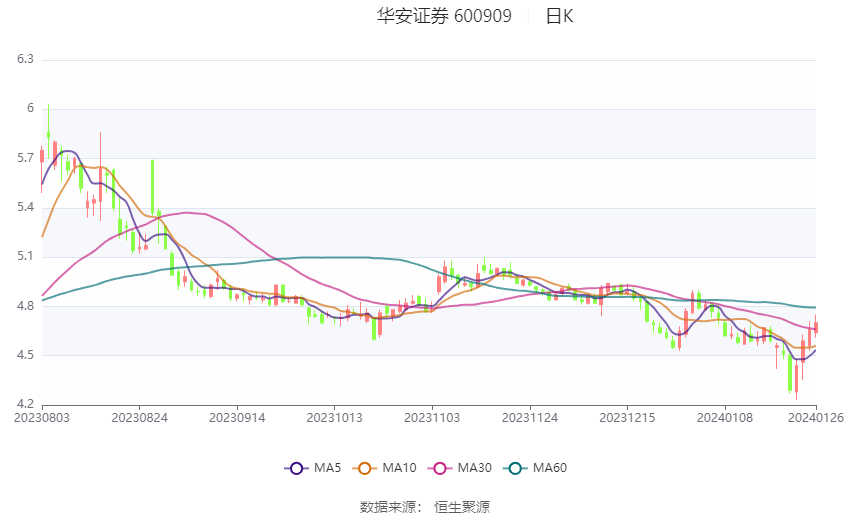850x517 pixels.
Task: Click the 20231103 x-axis date label
Action: tap(432, 418)
